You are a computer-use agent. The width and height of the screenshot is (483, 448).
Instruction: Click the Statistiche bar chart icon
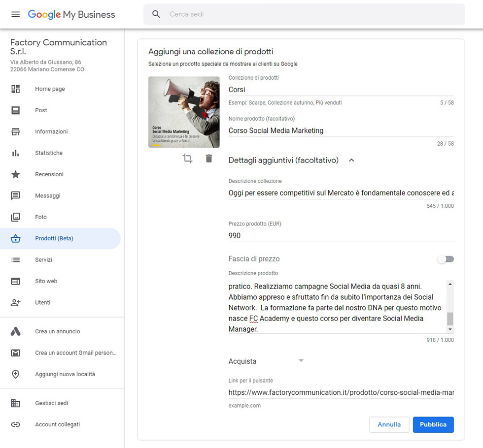coord(15,153)
